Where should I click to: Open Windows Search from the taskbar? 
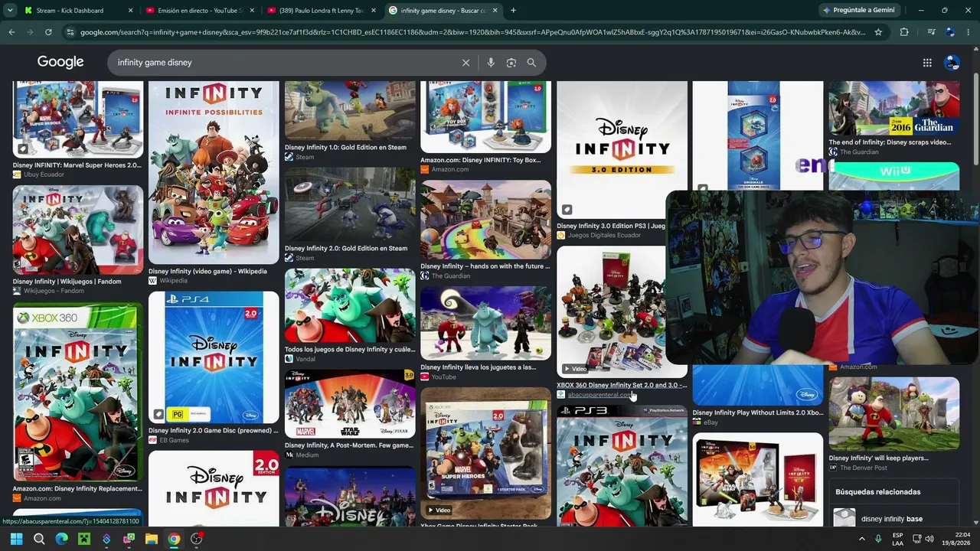(39, 539)
